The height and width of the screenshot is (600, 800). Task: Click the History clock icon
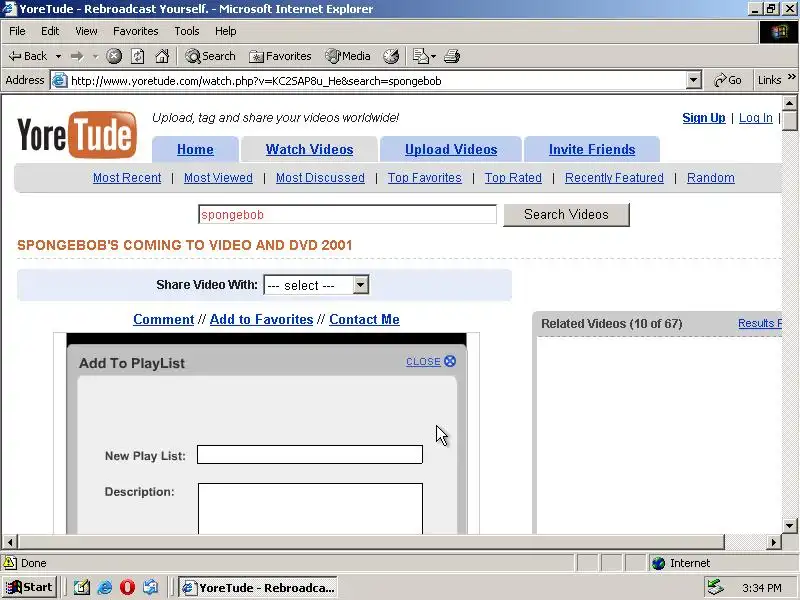pos(391,56)
